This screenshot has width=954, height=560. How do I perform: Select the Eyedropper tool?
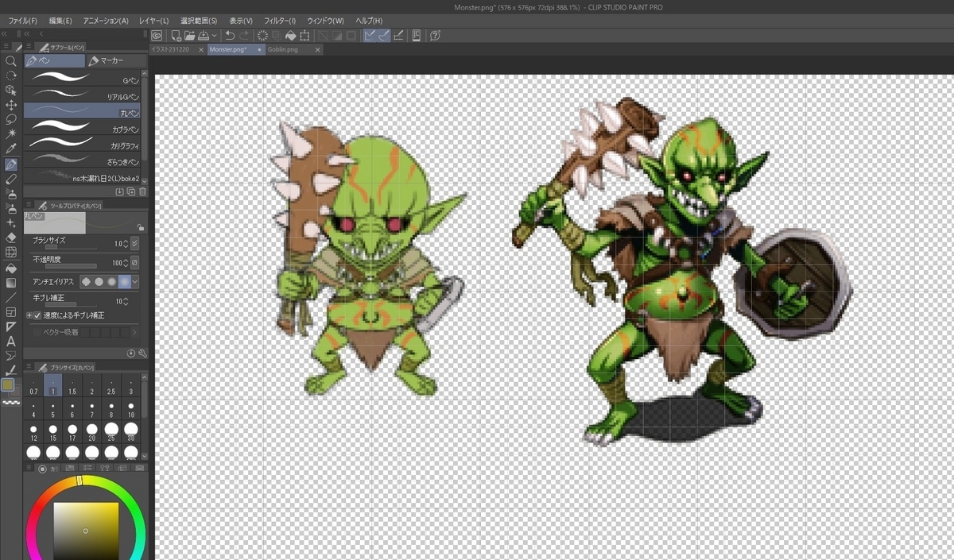(x=11, y=149)
